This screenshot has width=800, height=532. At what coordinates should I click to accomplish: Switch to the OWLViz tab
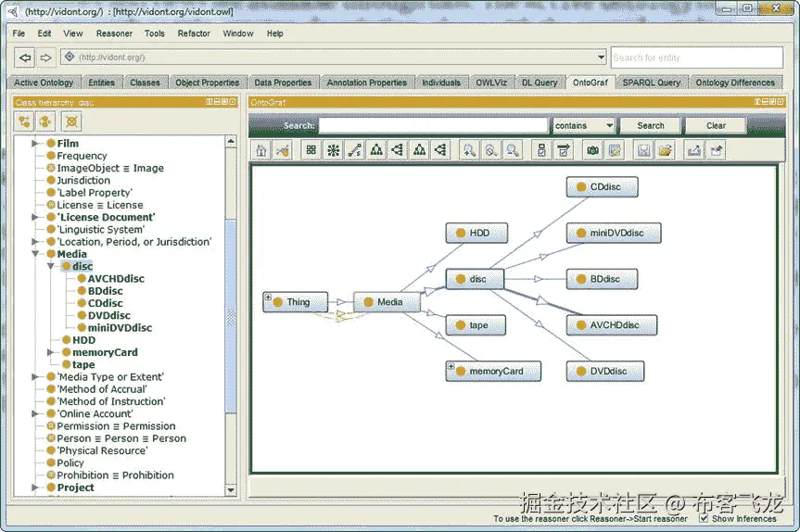click(491, 82)
